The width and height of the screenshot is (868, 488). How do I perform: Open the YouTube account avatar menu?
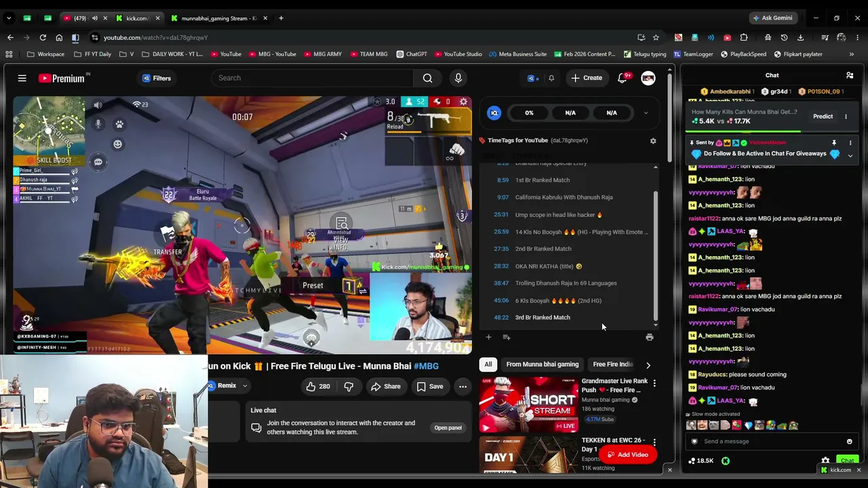[648, 79]
